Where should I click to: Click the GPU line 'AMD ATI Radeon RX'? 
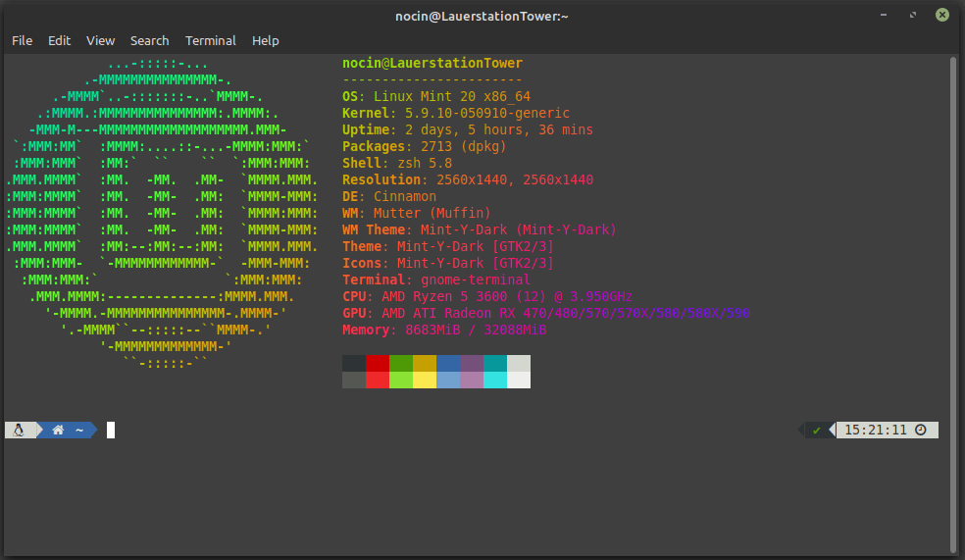point(448,313)
